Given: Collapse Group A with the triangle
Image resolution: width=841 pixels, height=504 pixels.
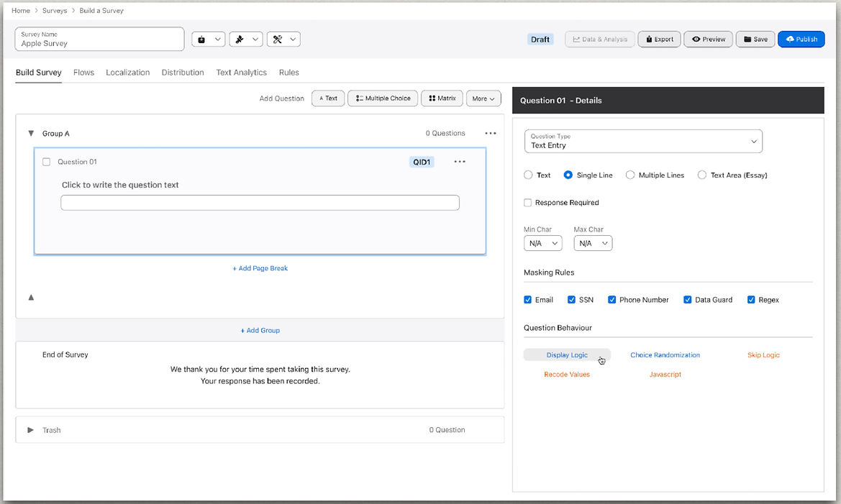Looking at the screenshot, I should (31, 134).
